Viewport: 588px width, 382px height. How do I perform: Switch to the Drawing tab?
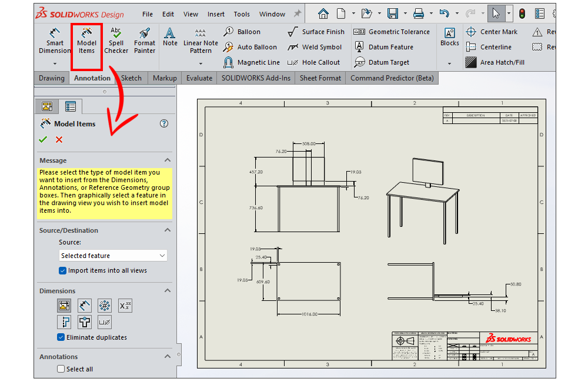click(x=51, y=78)
